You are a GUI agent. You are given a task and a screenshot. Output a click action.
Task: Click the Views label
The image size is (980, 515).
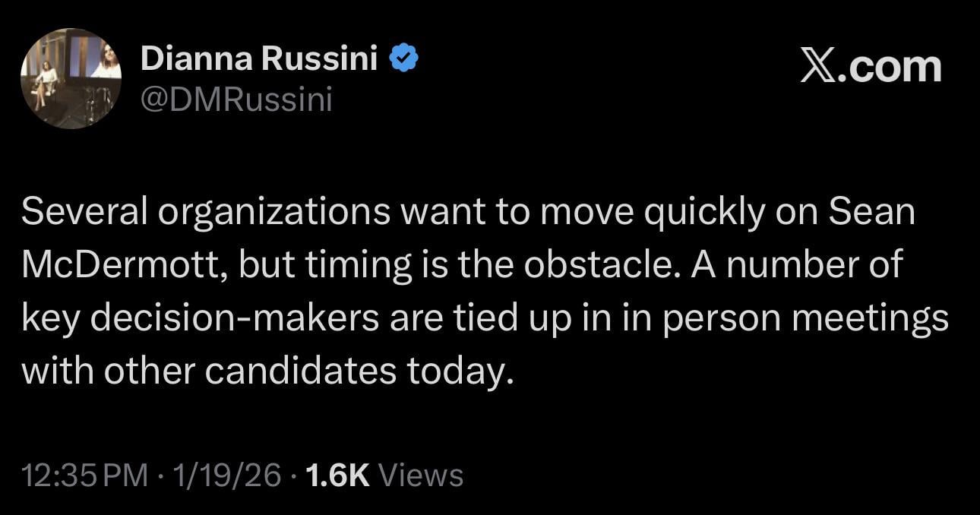tap(420, 476)
